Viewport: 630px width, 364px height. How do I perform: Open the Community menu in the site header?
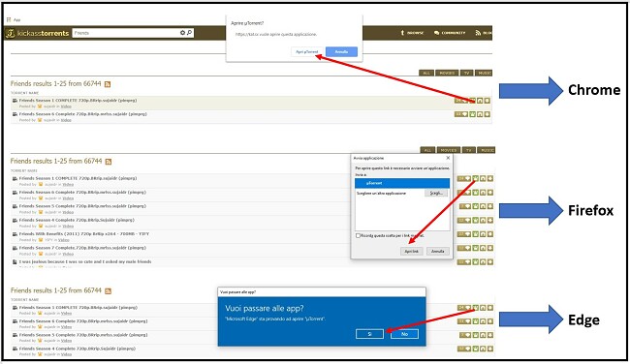pos(450,33)
